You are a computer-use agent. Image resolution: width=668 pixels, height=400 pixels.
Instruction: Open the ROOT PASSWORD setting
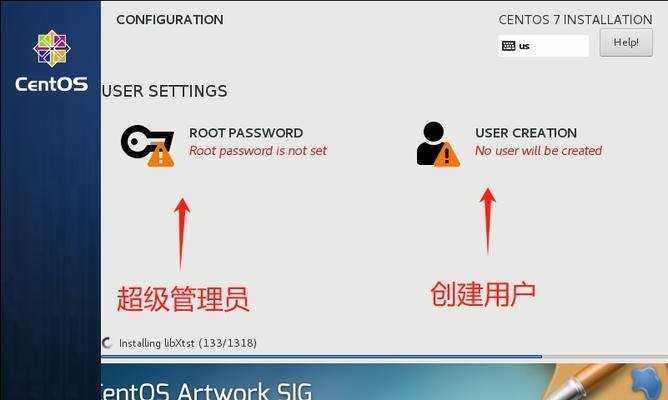(246, 133)
